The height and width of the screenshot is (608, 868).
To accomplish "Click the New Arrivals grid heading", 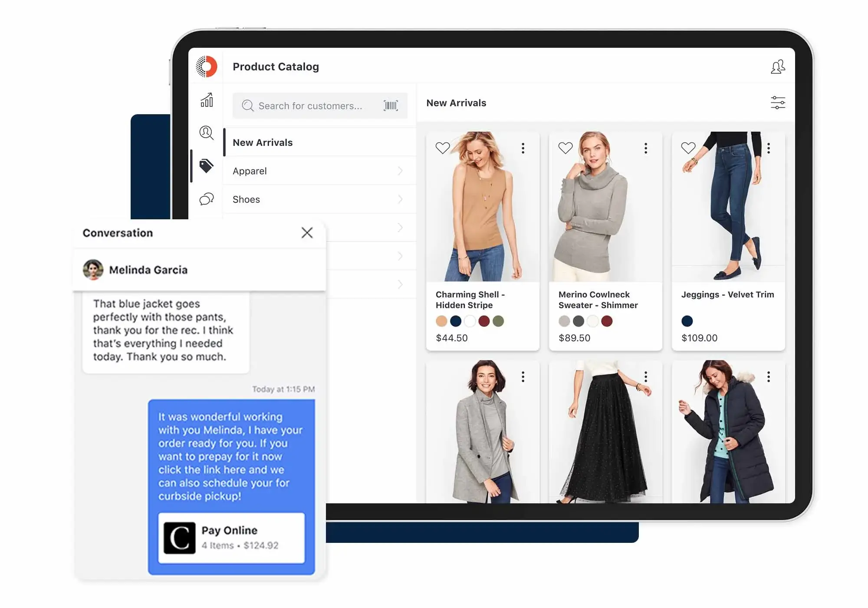I will tap(456, 103).
